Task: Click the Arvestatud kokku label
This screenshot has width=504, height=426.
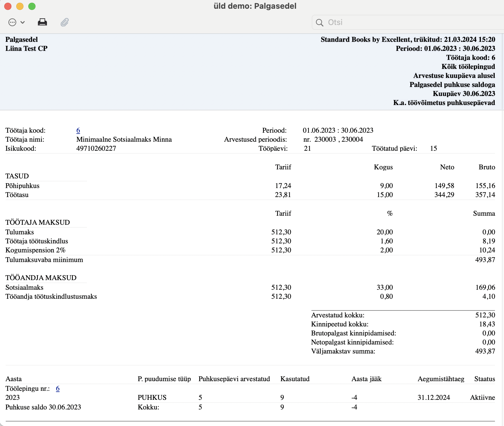Action: coord(338,315)
